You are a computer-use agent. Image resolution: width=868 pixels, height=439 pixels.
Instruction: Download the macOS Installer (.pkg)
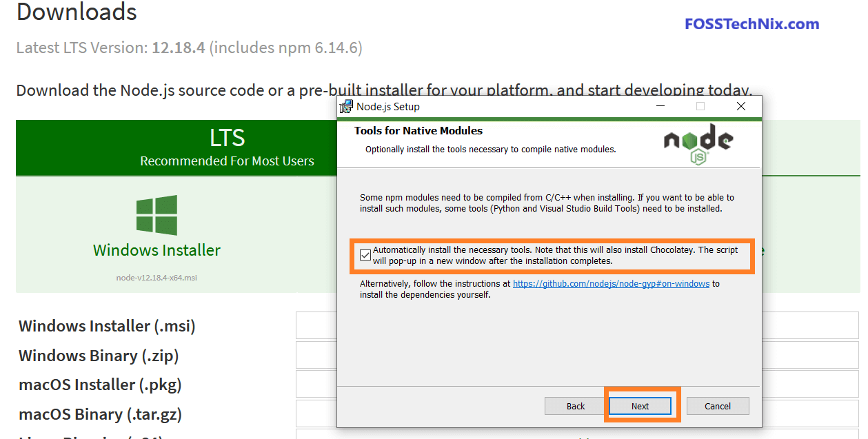pos(99,385)
